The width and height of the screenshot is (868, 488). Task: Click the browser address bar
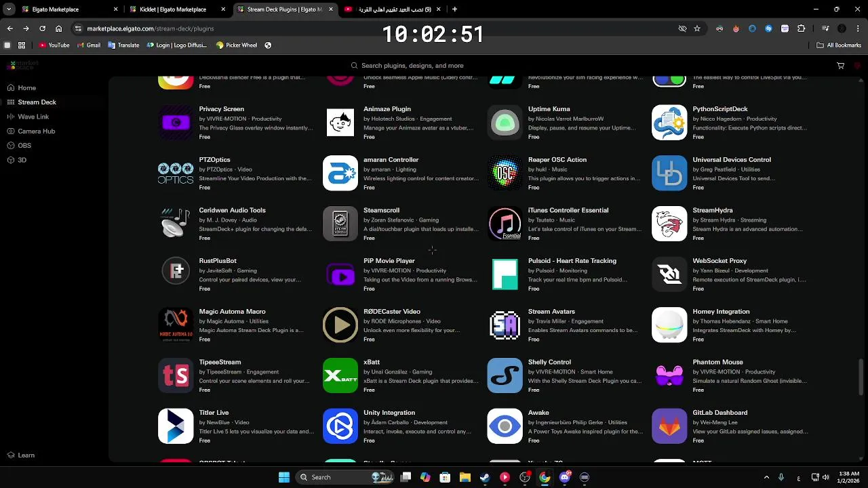pyautogui.click(x=380, y=28)
